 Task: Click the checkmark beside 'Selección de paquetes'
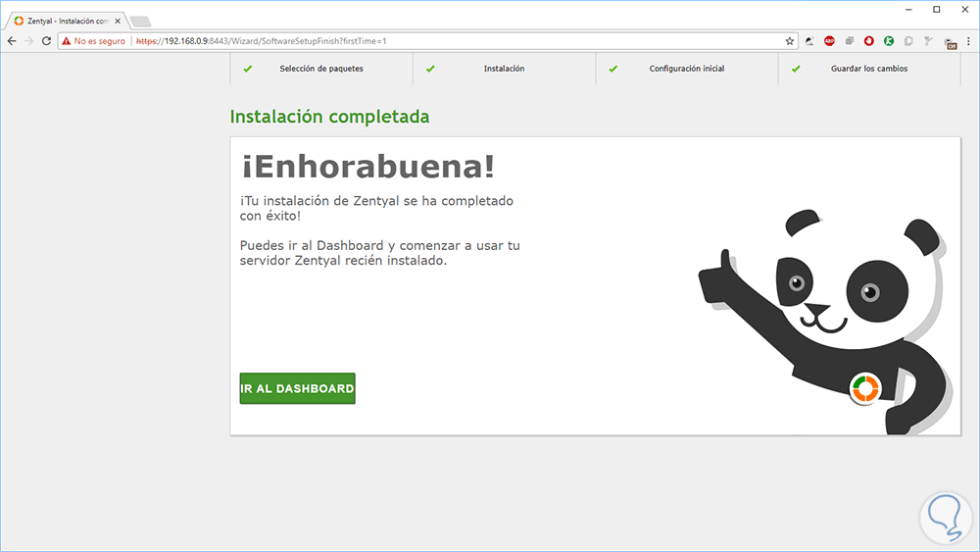[x=248, y=69]
